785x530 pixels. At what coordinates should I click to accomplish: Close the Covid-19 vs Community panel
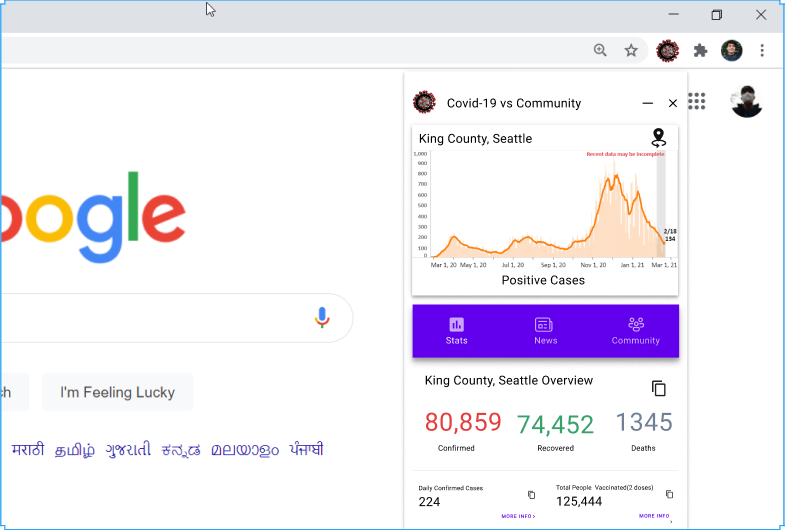tap(673, 103)
